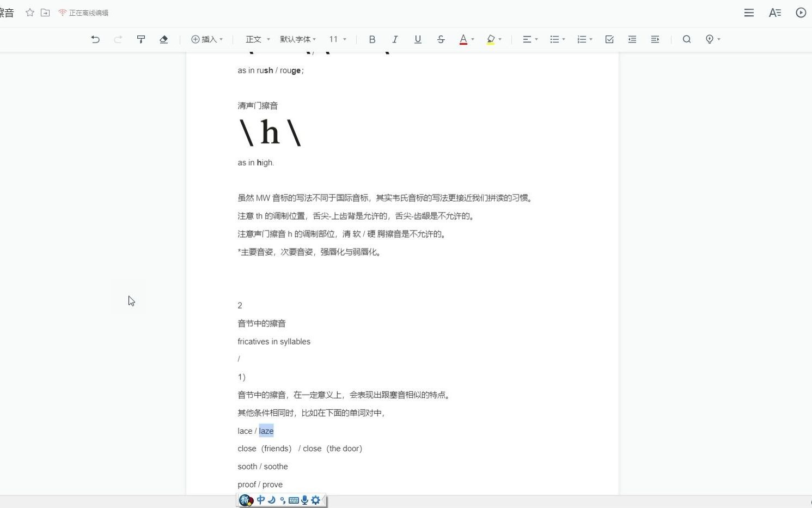Star this document as favorite
Viewport: 812px width, 508px height.
[x=30, y=13]
